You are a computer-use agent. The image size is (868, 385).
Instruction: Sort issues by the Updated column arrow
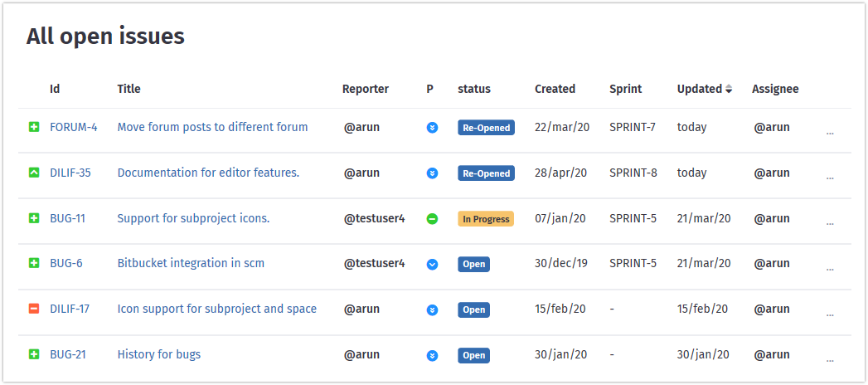[729, 90]
